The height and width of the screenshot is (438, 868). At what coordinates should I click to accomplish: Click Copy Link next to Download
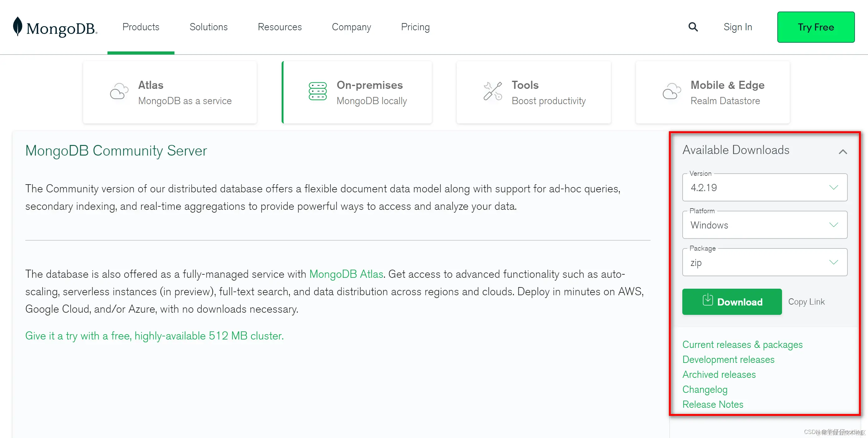(x=806, y=302)
